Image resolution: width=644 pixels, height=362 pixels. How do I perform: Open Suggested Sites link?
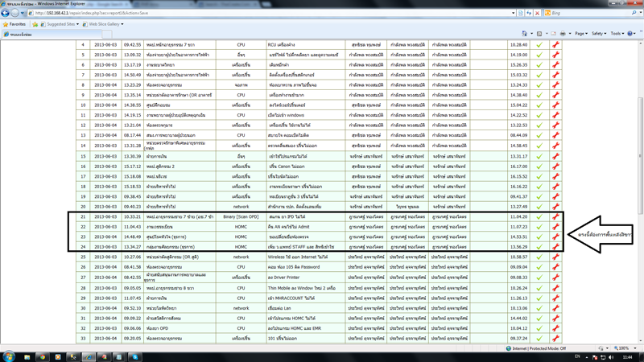click(x=60, y=24)
